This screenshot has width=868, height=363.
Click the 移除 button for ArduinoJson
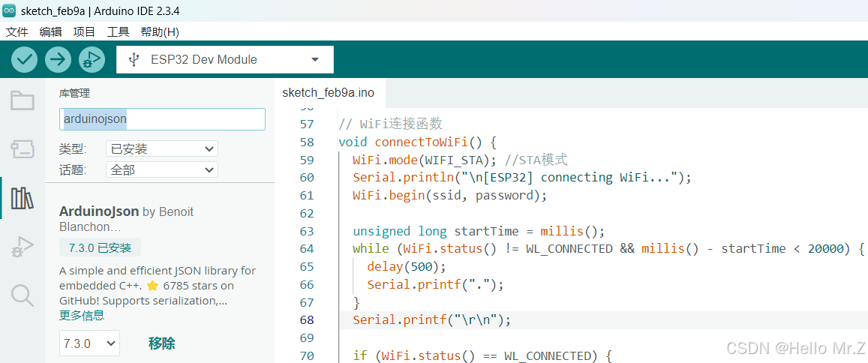tap(161, 343)
